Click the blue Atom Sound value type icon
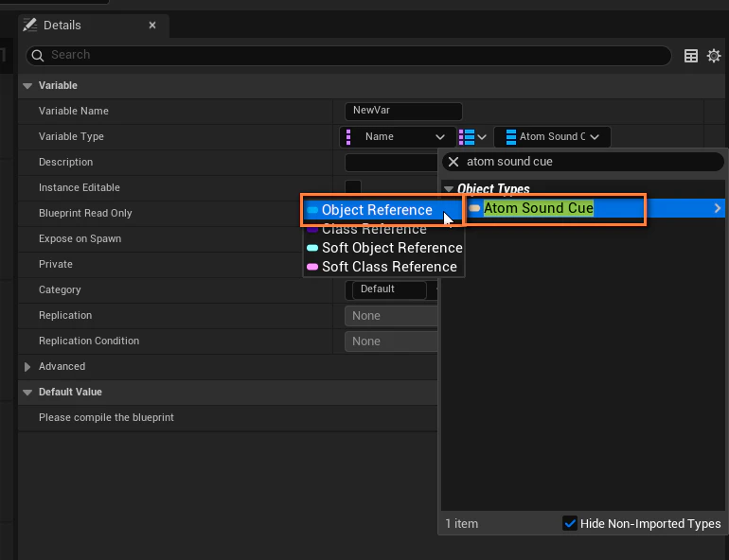The image size is (729, 560). (x=511, y=137)
